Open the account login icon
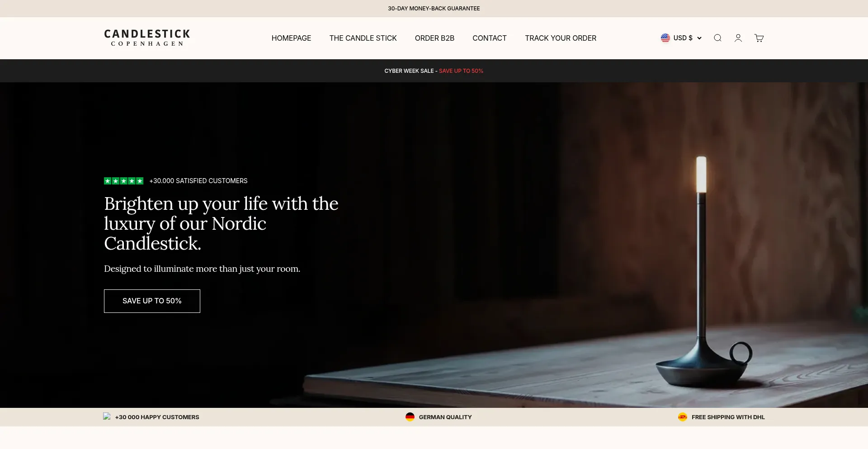The height and width of the screenshot is (449, 868). [x=738, y=38]
